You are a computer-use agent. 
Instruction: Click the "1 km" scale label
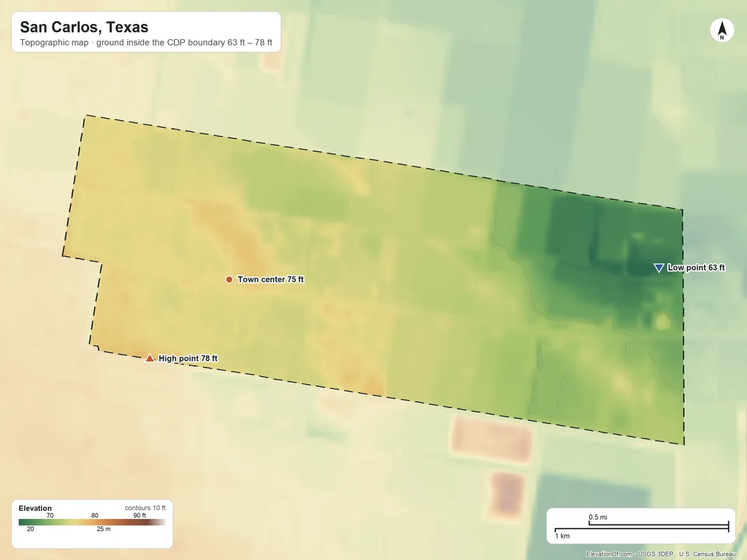pyautogui.click(x=562, y=535)
